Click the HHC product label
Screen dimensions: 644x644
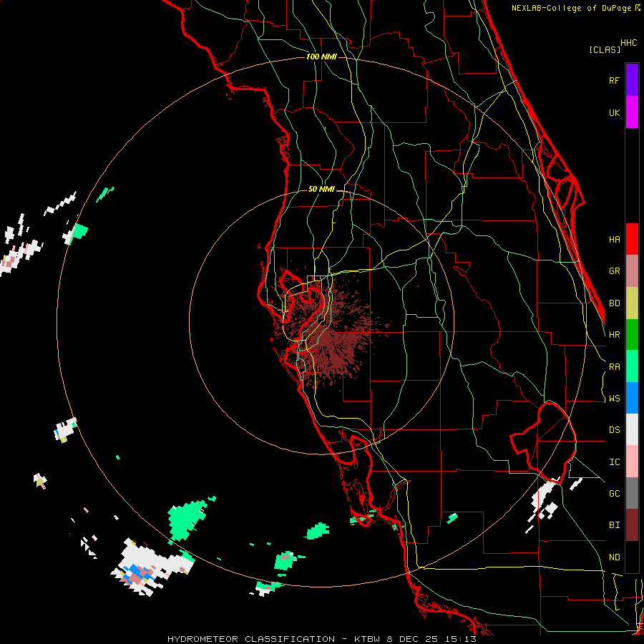[x=628, y=43]
